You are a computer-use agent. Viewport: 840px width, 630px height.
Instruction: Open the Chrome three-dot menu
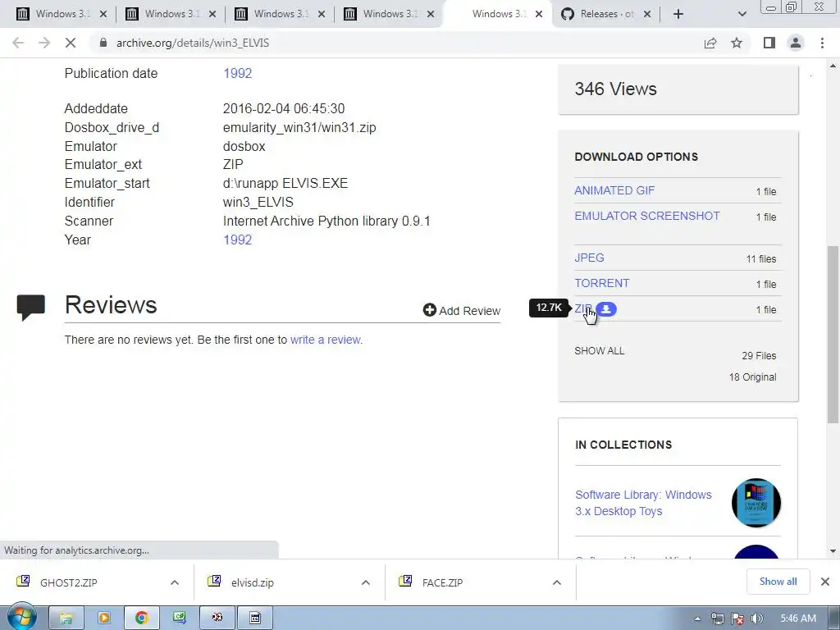tap(822, 43)
